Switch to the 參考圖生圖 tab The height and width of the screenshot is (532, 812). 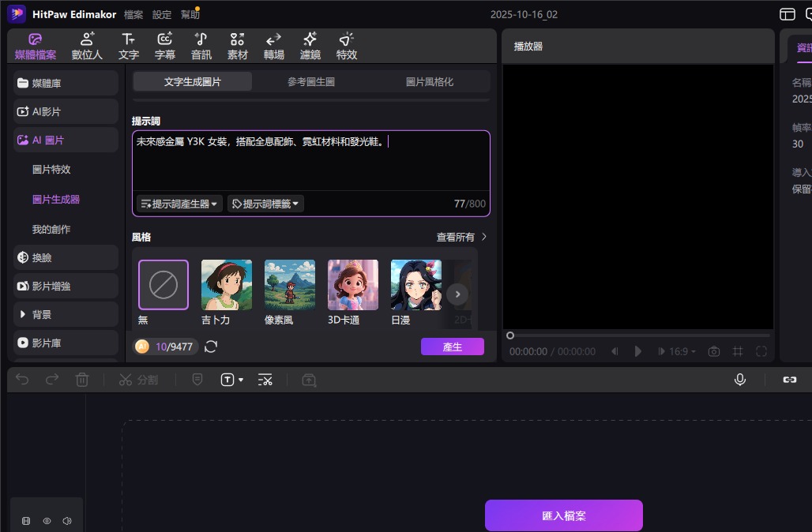click(311, 81)
